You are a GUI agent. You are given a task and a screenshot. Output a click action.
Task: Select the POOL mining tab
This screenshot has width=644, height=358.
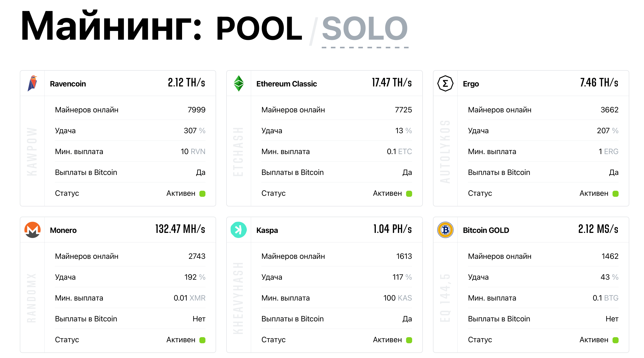point(259,28)
